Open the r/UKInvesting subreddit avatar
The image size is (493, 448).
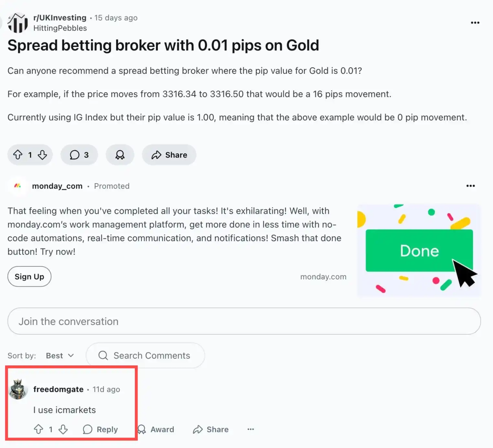17,23
